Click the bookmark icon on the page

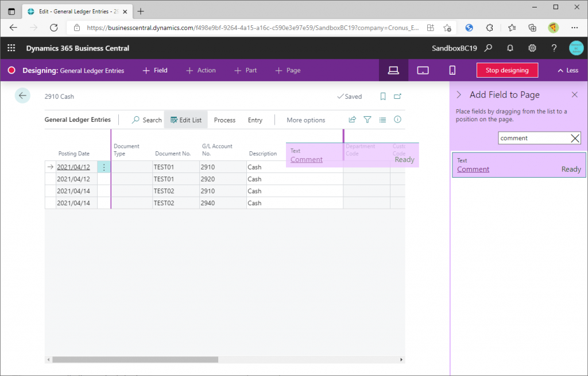(383, 97)
